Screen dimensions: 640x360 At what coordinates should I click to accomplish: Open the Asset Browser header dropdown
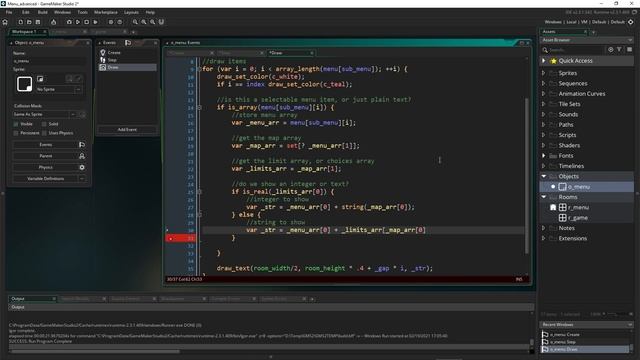630,40
